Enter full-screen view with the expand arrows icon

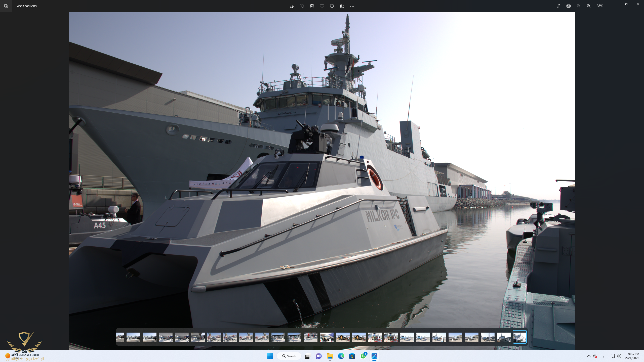[558, 6]
